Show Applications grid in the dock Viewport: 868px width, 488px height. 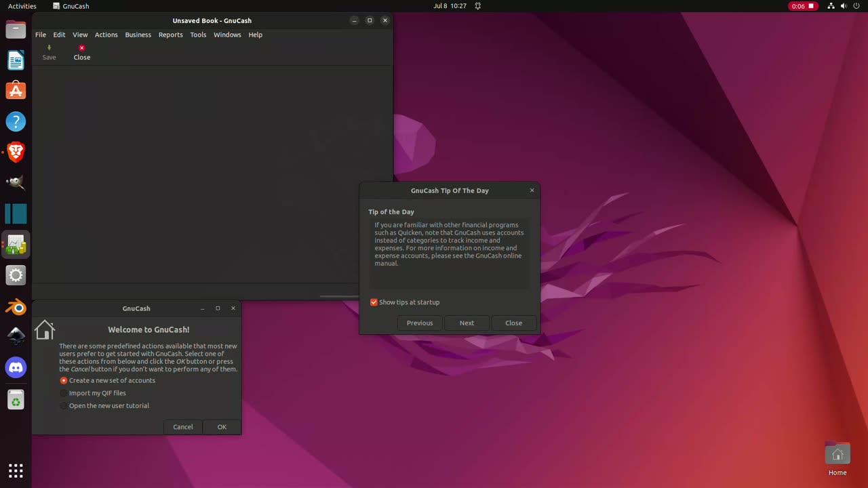16,470
